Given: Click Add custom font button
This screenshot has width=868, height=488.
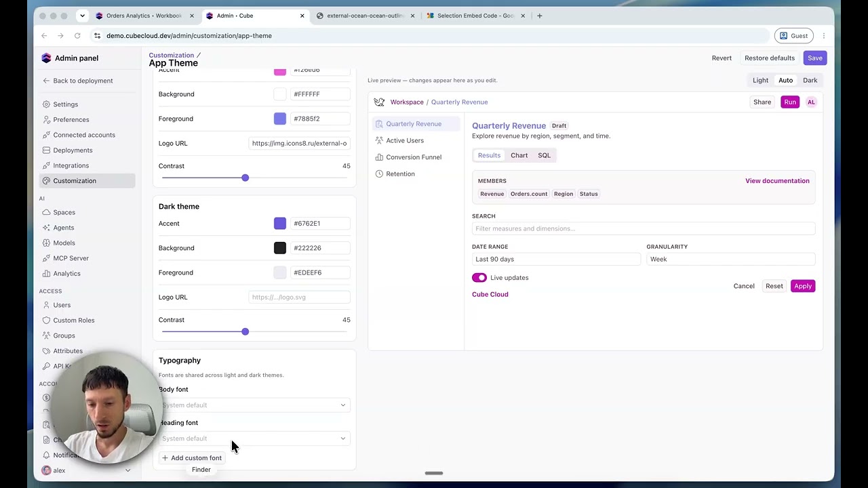Looking at the screenshot, I should [192, 458].
